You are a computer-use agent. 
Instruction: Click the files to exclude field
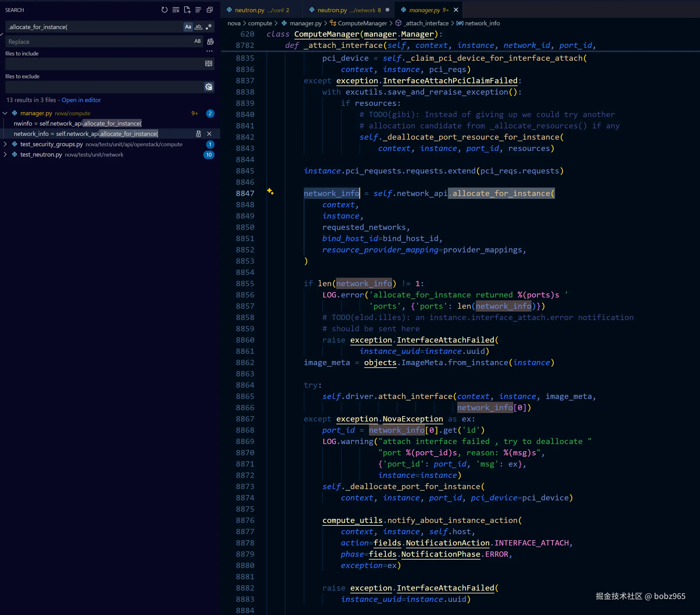(105, 87)
